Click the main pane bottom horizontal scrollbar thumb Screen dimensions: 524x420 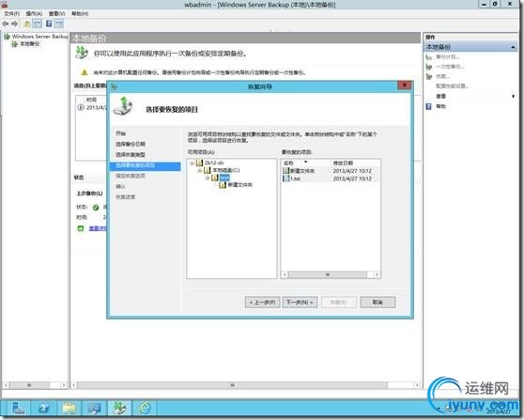point(232,385)
